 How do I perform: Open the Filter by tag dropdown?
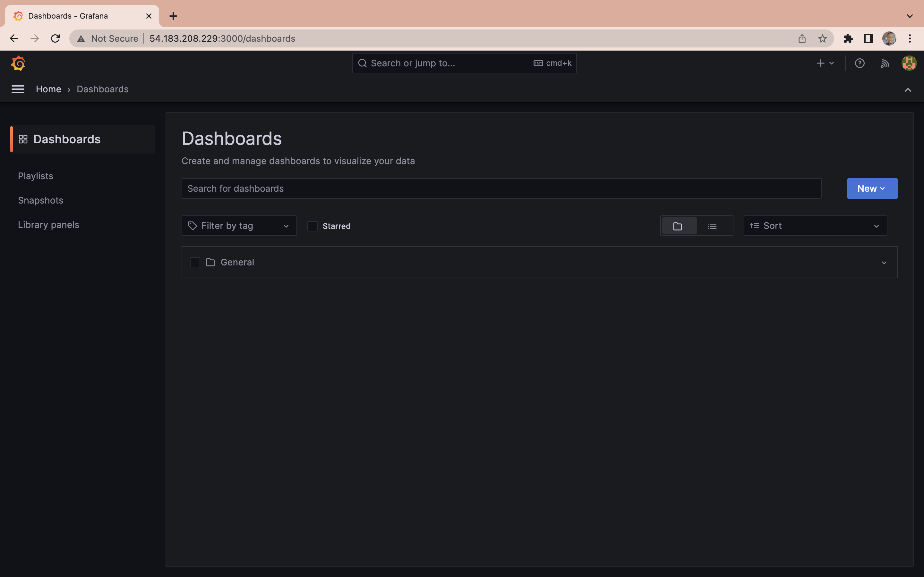[239, 226]
